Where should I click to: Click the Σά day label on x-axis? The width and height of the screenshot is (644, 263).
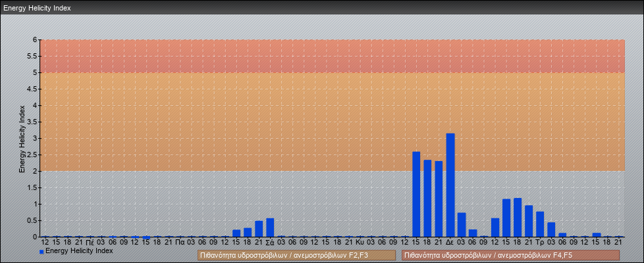tap(270, 243)
